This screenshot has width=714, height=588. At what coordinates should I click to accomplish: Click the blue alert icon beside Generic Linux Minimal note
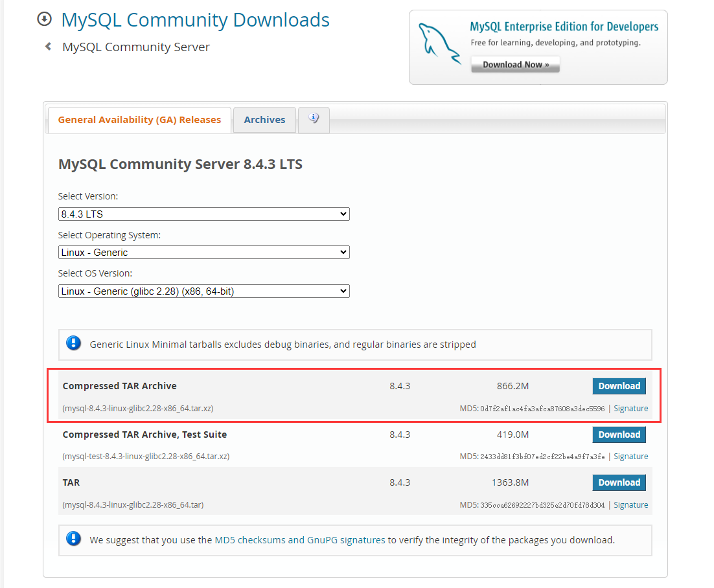[x=73, y=343]
